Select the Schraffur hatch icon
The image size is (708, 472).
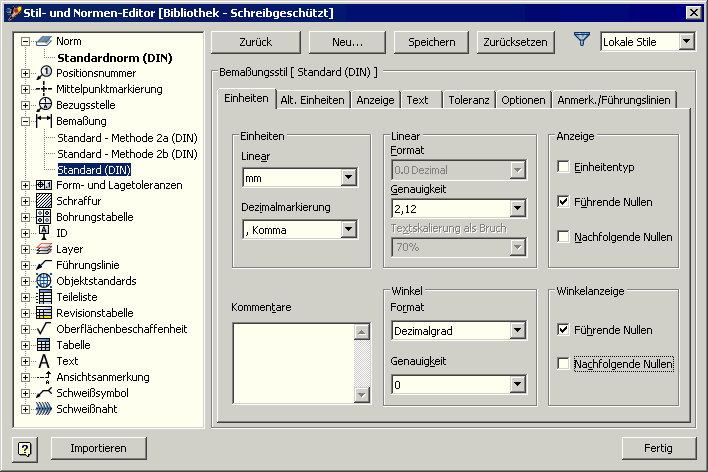(44, 201)
